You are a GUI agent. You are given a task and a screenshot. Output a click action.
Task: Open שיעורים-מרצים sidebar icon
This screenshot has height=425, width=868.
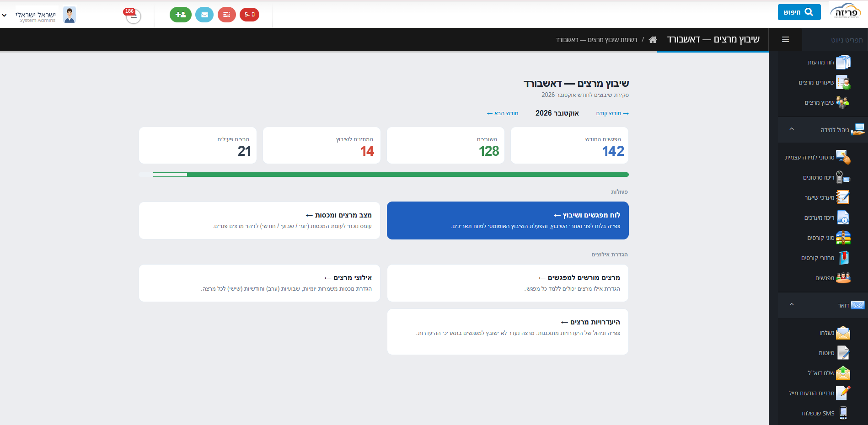click(x=843, y=82)
